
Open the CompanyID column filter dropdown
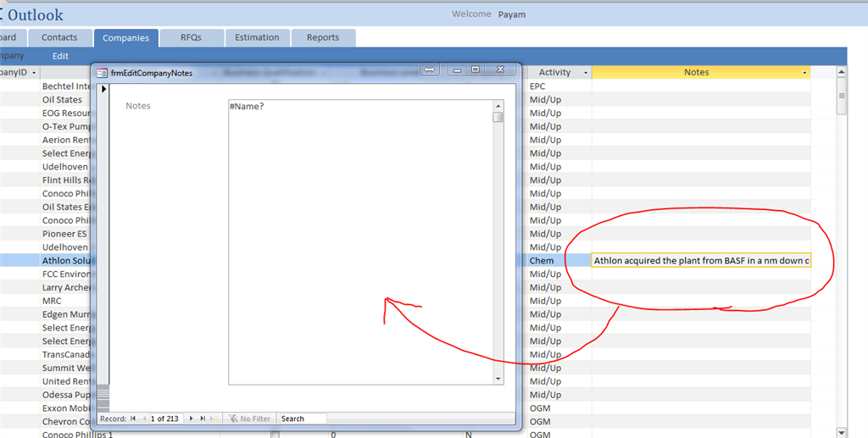click(x=34, y=73)
